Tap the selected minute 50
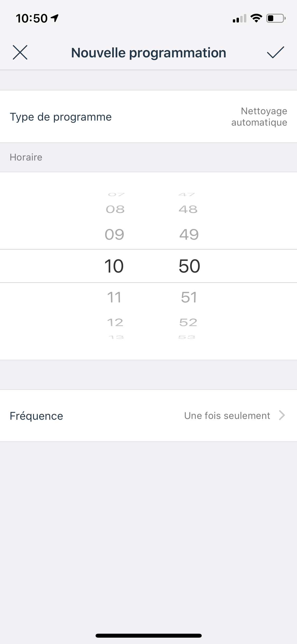 point(189,266)
